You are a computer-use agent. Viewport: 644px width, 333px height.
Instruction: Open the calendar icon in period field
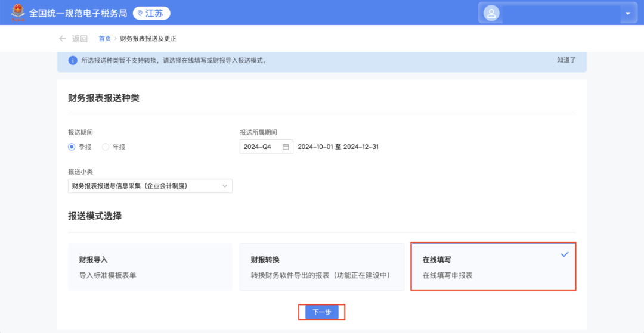(x=286, y=147)
